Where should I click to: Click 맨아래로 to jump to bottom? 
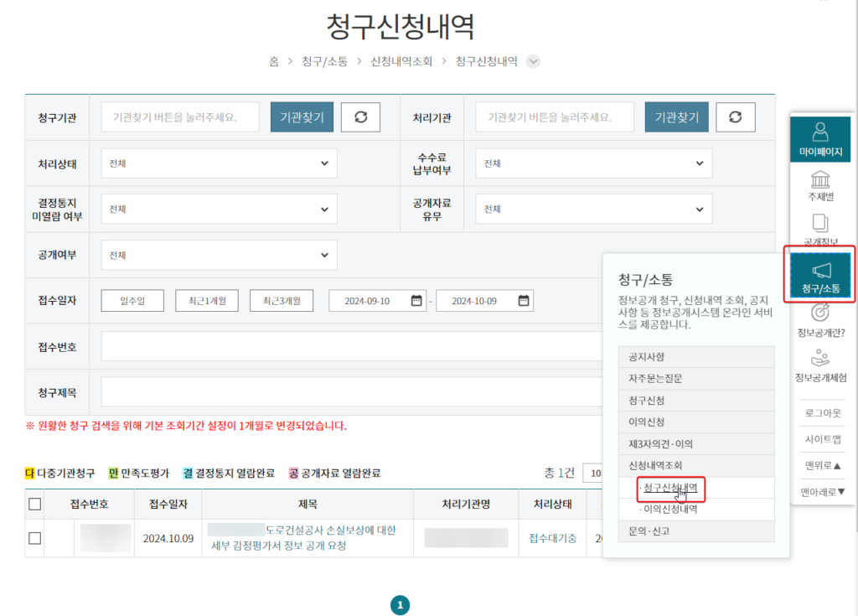coord(823,492)
